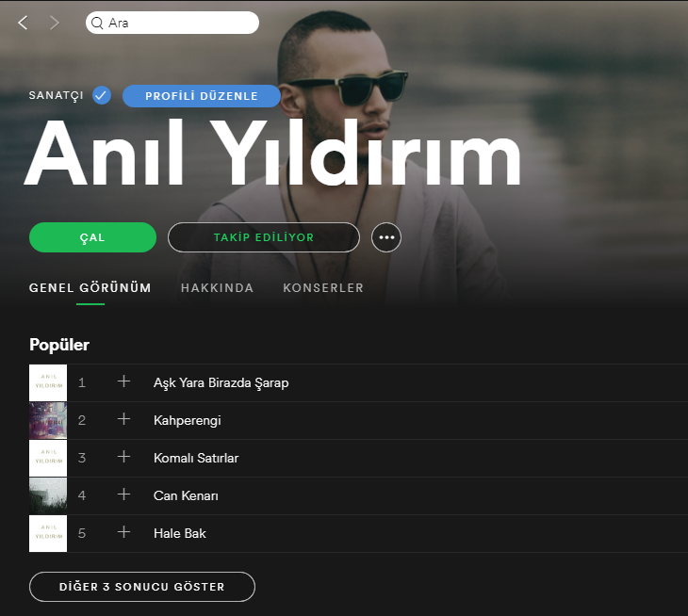Add Komalı Satırlar with plus icon
Screen dimensions: 688x616
(123, 457)
